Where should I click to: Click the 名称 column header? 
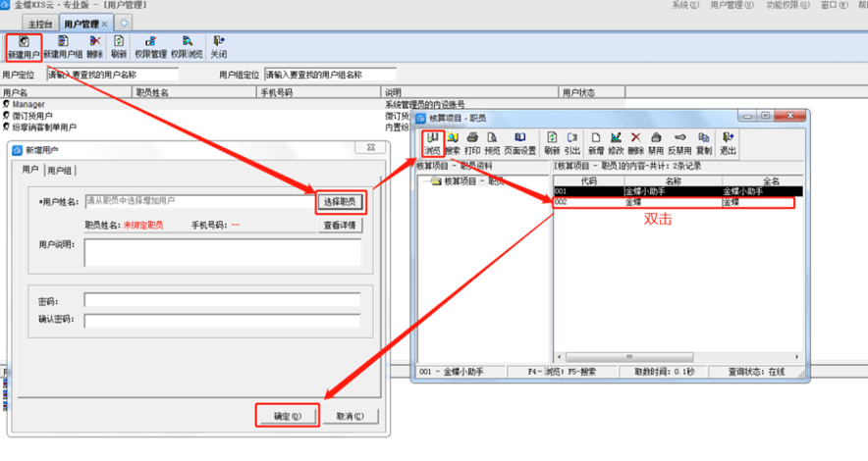click(674, 180)
